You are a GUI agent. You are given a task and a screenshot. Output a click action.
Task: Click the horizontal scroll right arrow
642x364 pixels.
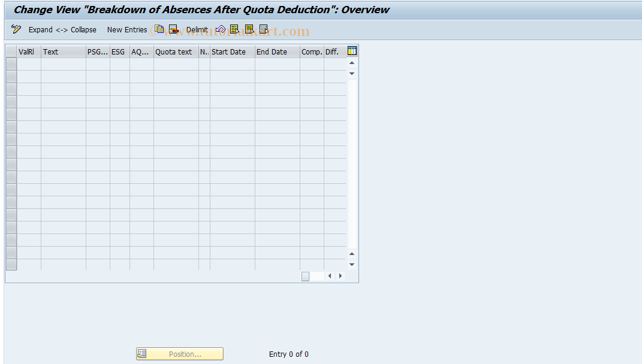pyautogui.click(x=340, y=276)
